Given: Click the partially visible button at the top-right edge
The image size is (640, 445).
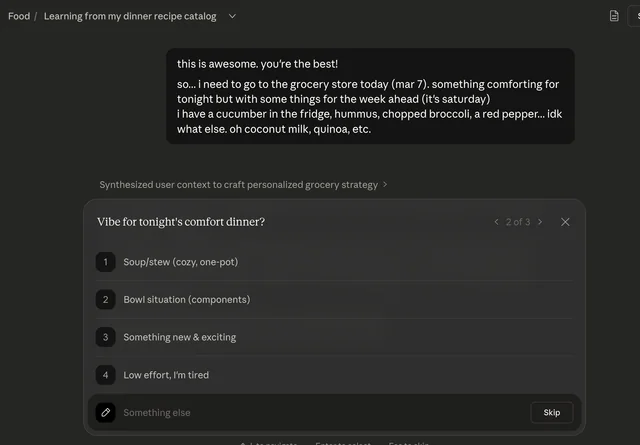Looking at the screenshot, I should [635, 16].
